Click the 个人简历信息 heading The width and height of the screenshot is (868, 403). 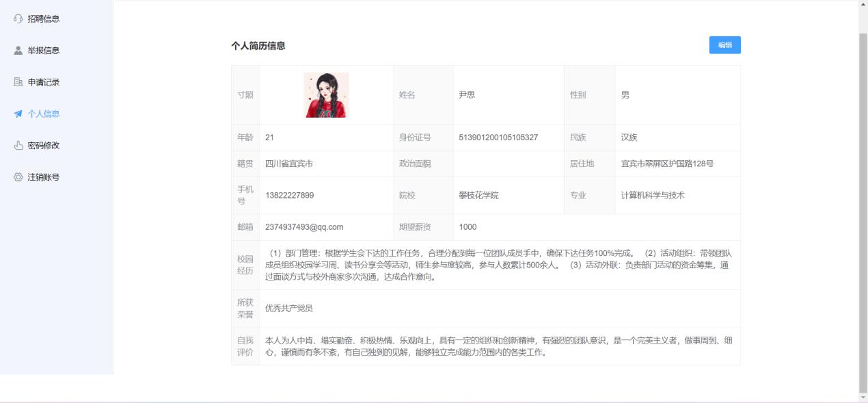point(258,46)
